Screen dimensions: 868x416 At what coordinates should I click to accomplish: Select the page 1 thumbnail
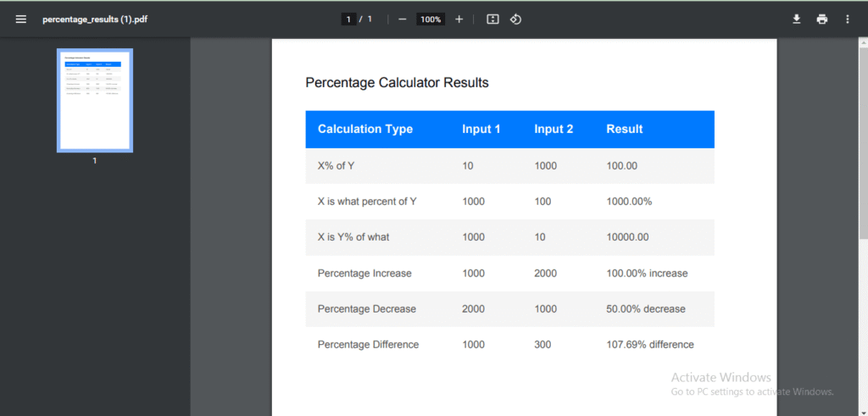95,100
